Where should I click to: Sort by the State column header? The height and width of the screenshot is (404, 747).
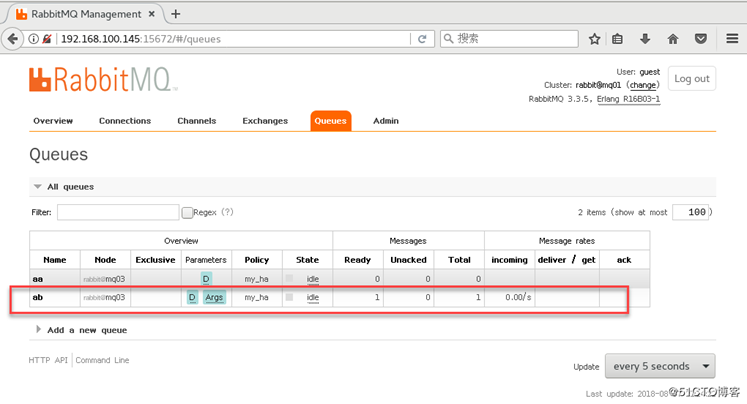307,260
